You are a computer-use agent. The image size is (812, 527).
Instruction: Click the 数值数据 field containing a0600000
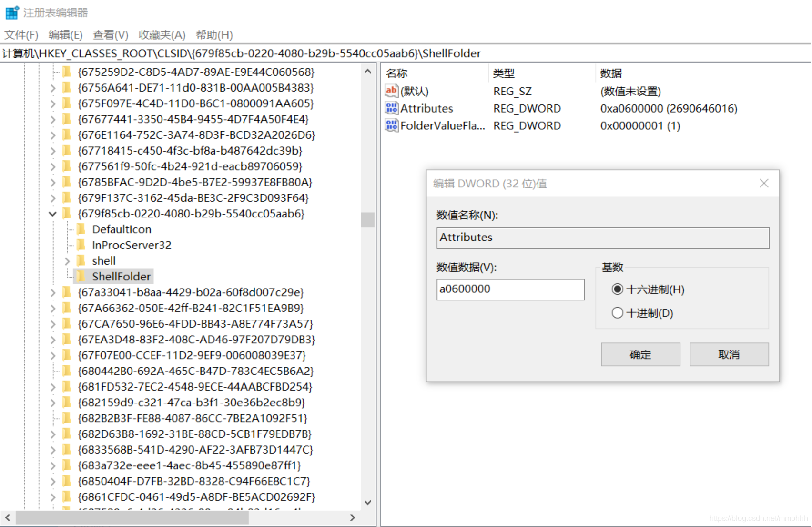coord(510,289)
